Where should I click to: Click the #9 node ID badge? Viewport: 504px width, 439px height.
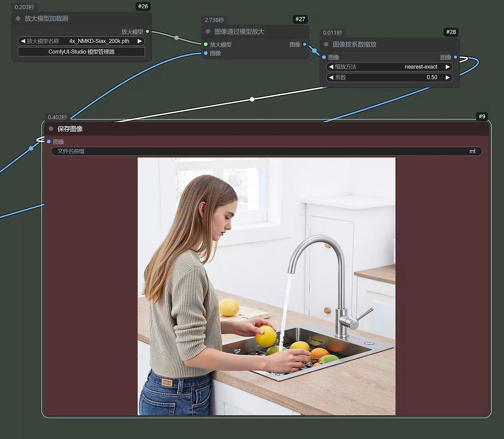click(x=482, y=116)
